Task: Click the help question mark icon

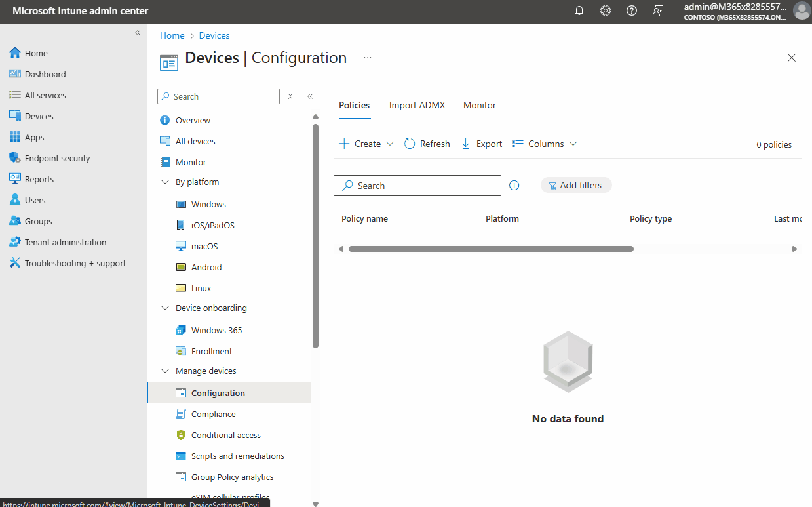Action: pos(632,11)
